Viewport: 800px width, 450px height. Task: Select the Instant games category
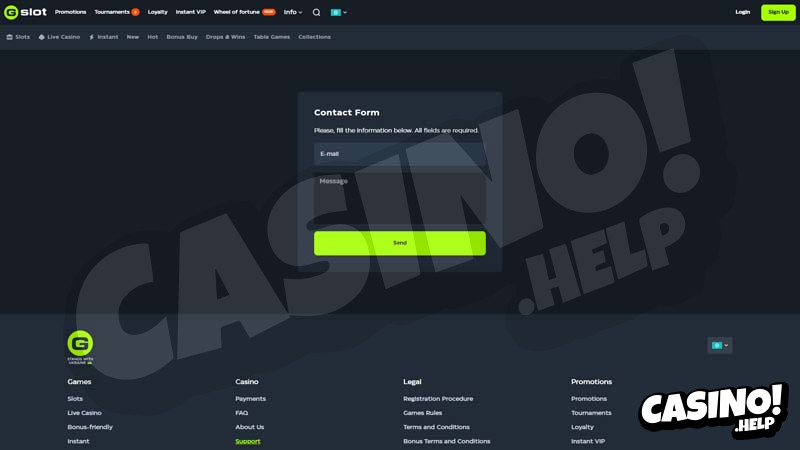coord(104,37)
